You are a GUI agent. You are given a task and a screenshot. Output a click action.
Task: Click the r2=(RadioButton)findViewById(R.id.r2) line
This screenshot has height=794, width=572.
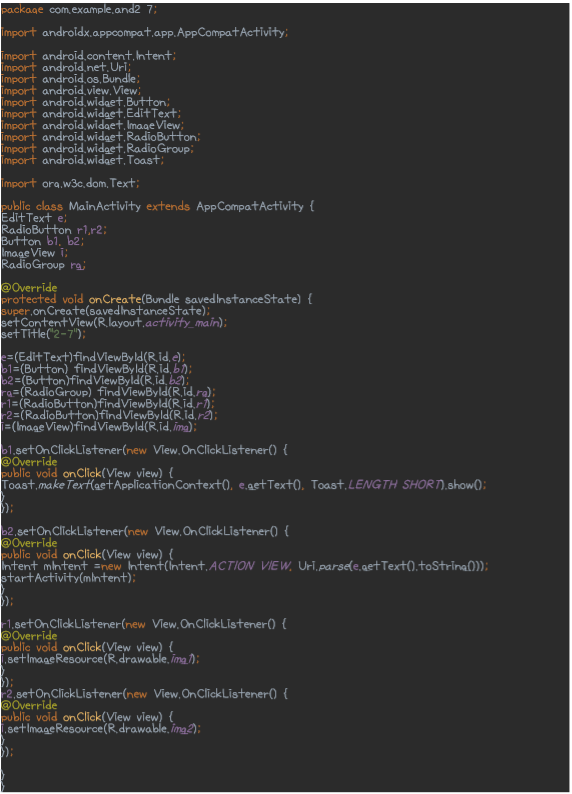[109, 416]
